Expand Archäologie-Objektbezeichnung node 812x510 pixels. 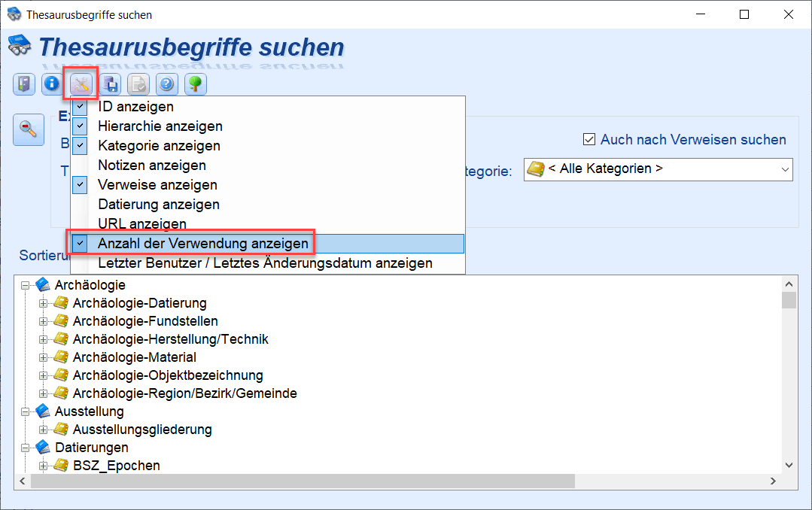[x=43, y=376]
